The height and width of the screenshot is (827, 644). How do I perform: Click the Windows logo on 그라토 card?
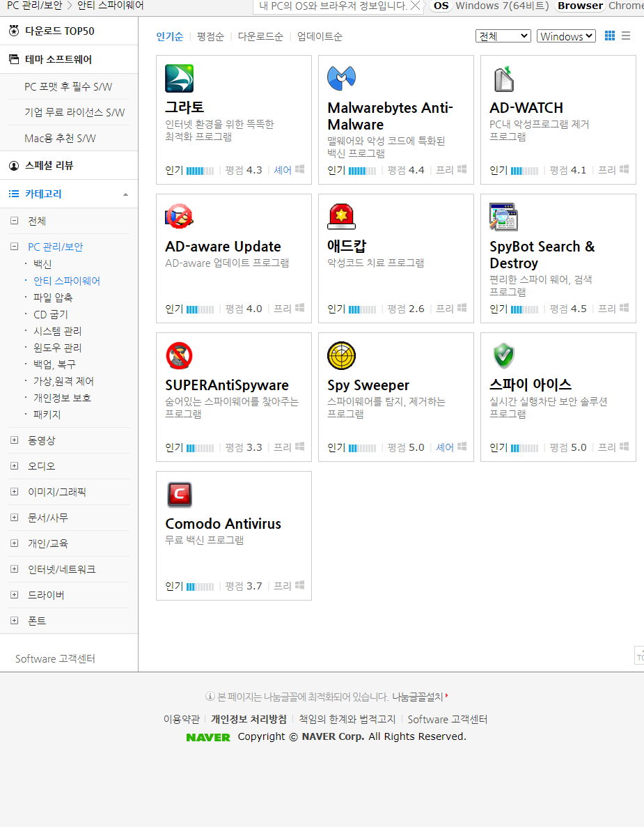pyautogui.click(x=300, y=169)
